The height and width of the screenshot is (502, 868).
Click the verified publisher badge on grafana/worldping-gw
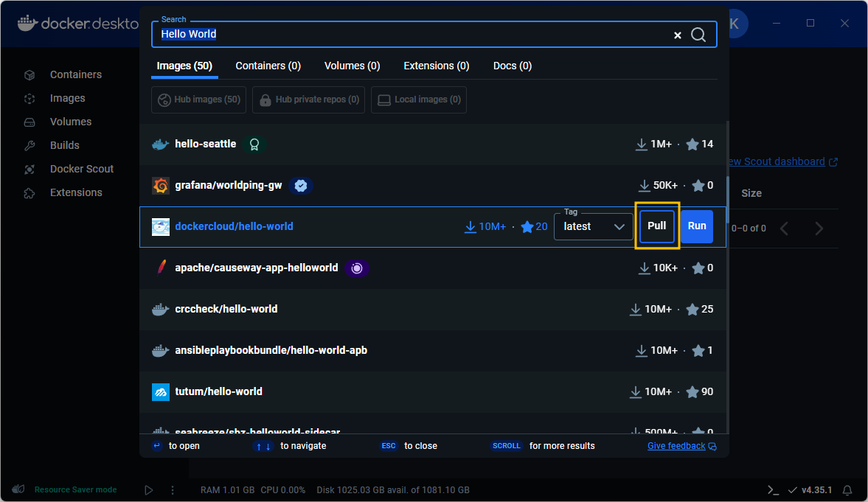click(x=301, y=186)
